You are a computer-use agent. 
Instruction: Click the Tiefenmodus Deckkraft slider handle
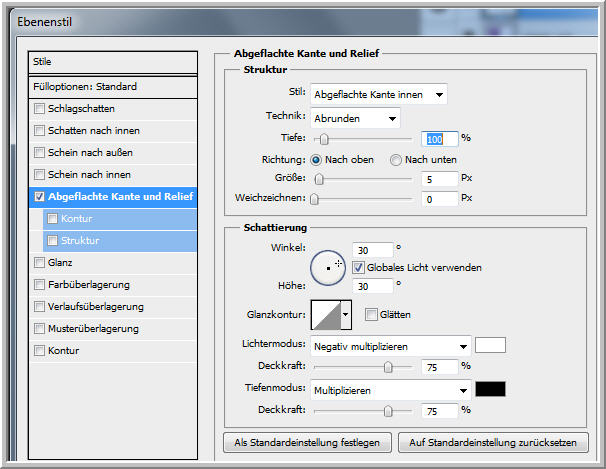pos(388,411)
